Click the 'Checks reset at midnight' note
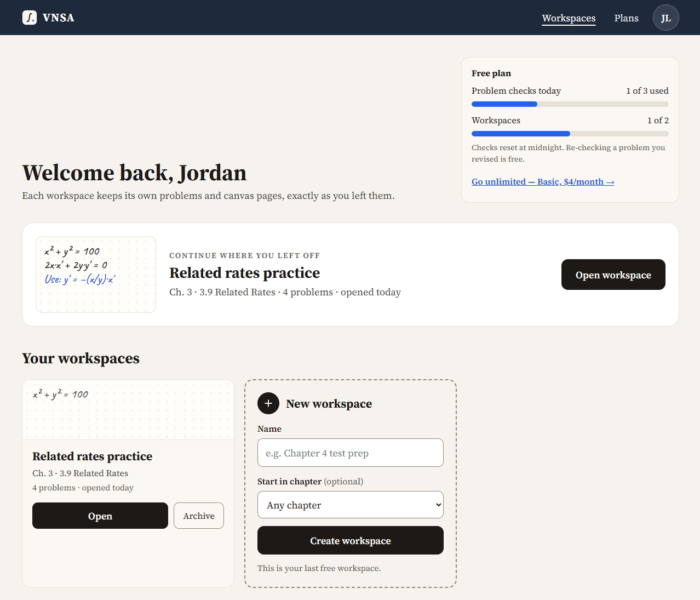Viewport: 700px width, 600px height. (x=569, y=153)
